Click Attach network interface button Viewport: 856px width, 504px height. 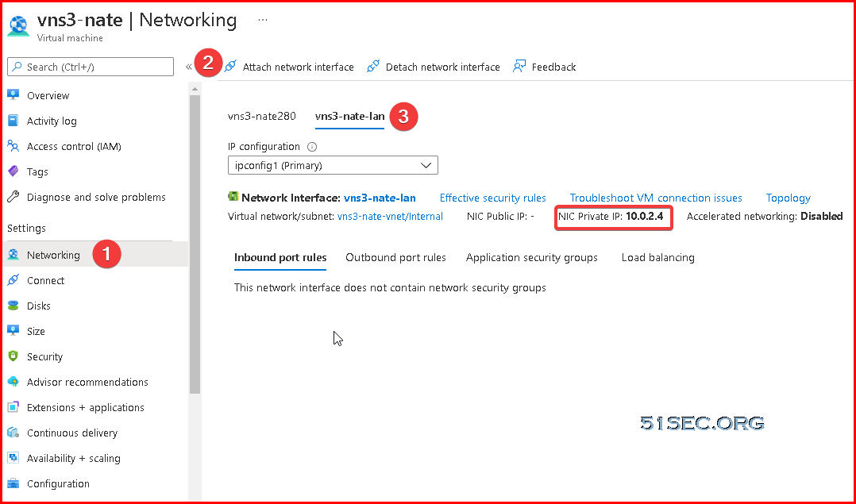[289, 67]
